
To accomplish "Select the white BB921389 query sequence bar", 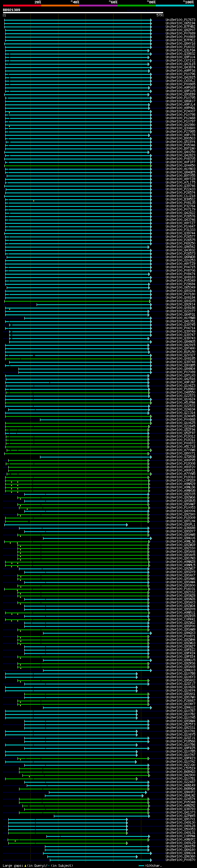I will point(83,13).
